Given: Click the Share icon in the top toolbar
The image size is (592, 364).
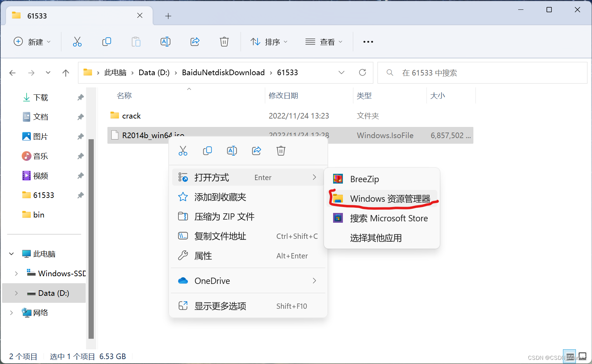Looking at the screenshot, I should tap(195, 42).
